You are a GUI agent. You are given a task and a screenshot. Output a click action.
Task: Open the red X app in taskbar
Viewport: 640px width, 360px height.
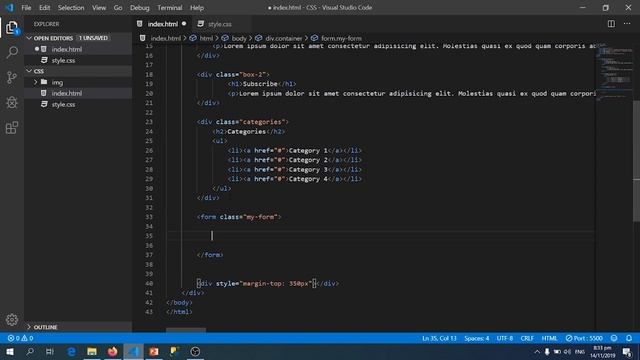[154, 351]
